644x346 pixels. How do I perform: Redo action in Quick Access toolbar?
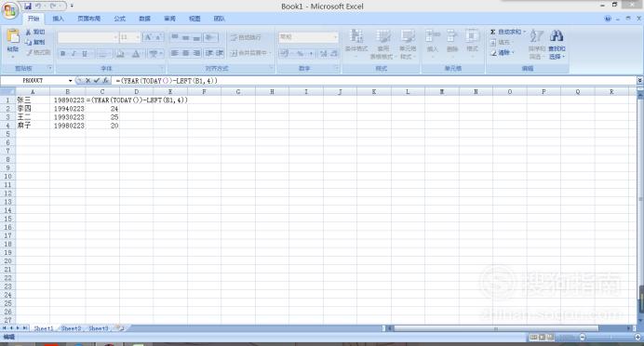[x=53, y=7]
